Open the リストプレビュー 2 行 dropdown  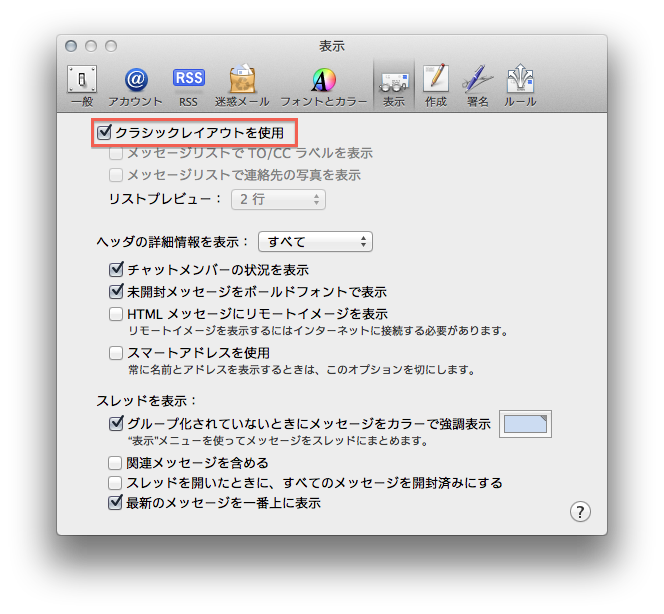click(x=278, y=199)
